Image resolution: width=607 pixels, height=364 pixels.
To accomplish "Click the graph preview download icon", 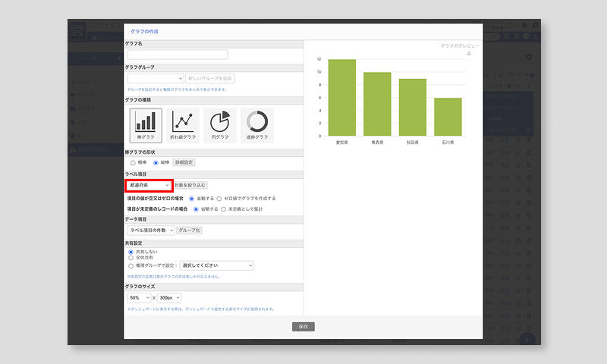I will [x=469, y=53].
